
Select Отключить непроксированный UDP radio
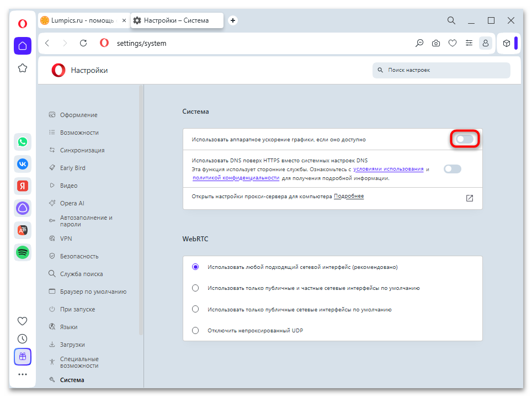[195, 330]
